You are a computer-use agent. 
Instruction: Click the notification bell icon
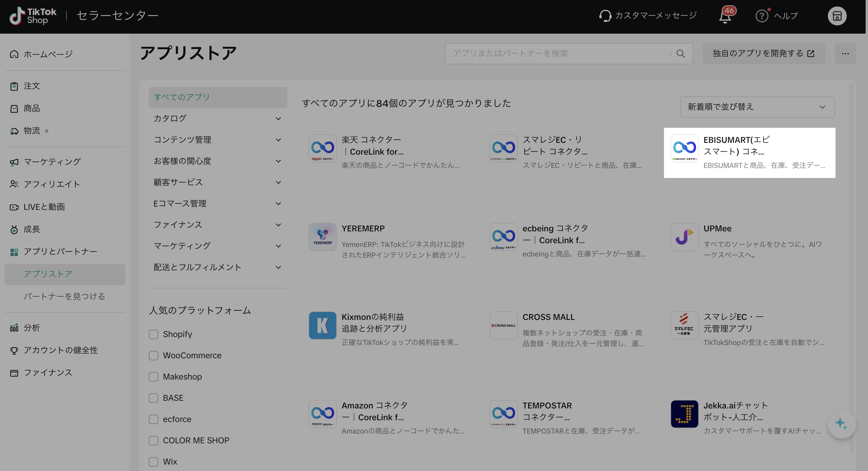pyautogui.click(x=725, y=16)
